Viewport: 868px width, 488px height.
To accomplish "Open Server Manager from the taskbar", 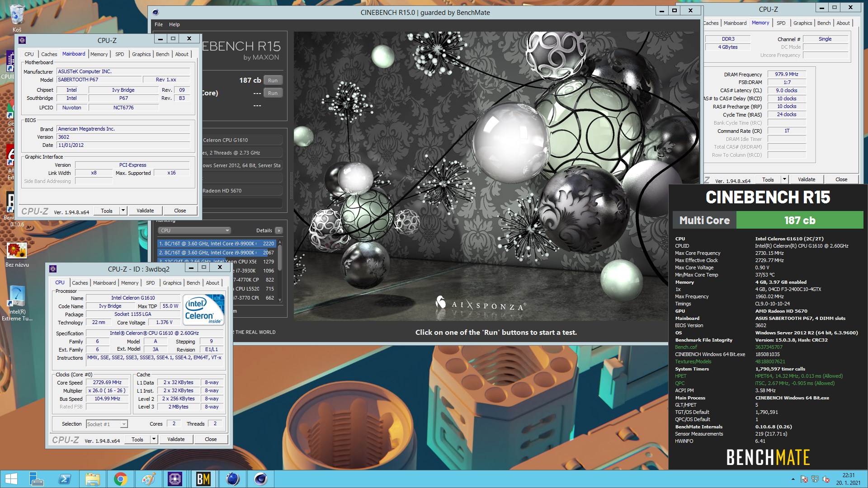I will tap(36, 479).
